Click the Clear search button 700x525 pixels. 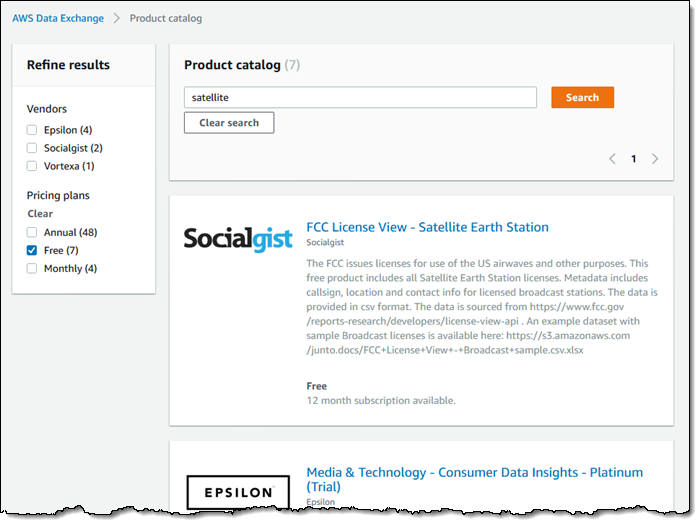(x=229, y=123)
